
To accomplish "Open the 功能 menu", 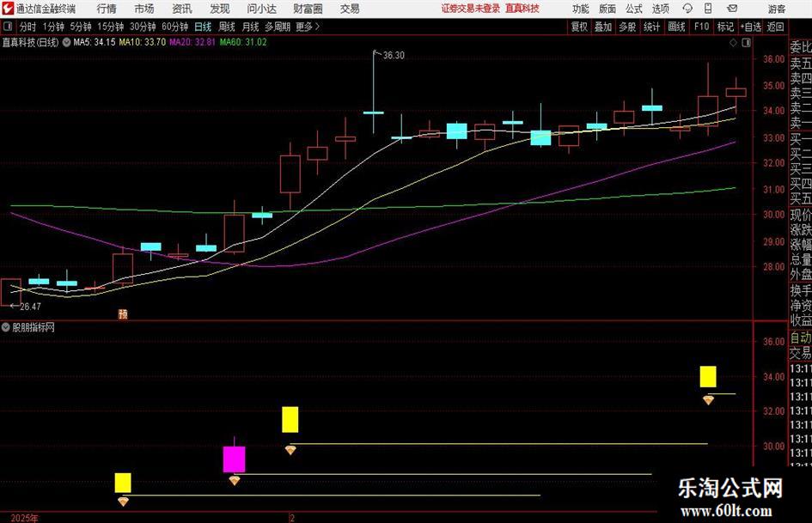I will [581, 9].
